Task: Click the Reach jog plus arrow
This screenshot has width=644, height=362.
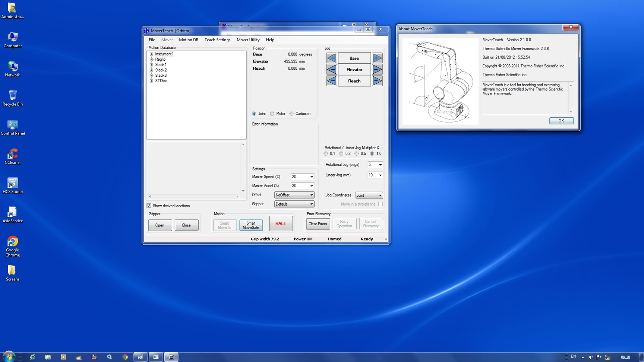Action: click(377, 81)
